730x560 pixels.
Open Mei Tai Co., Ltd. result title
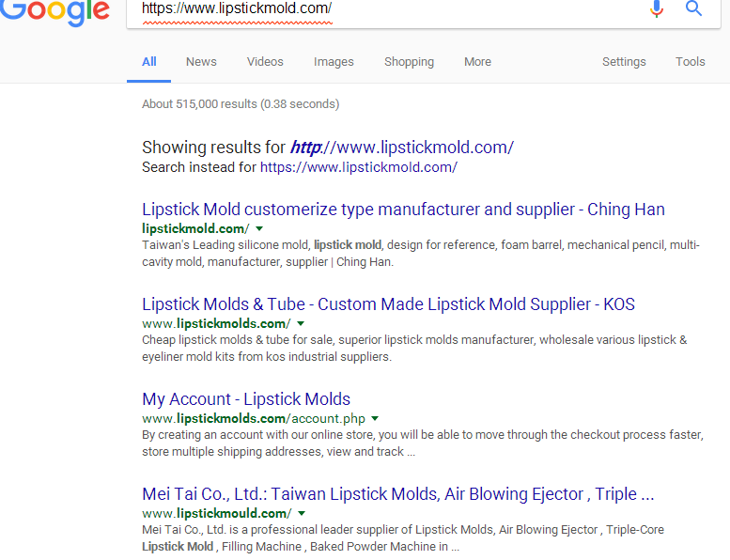click(398, 494)
